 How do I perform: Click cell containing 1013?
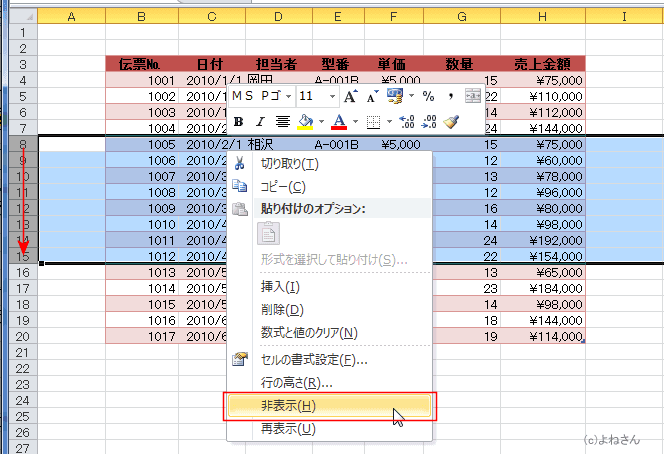(142, 272)
